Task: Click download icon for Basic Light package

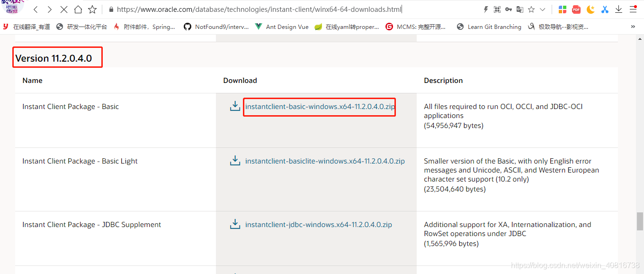Action: pos(235,161)
